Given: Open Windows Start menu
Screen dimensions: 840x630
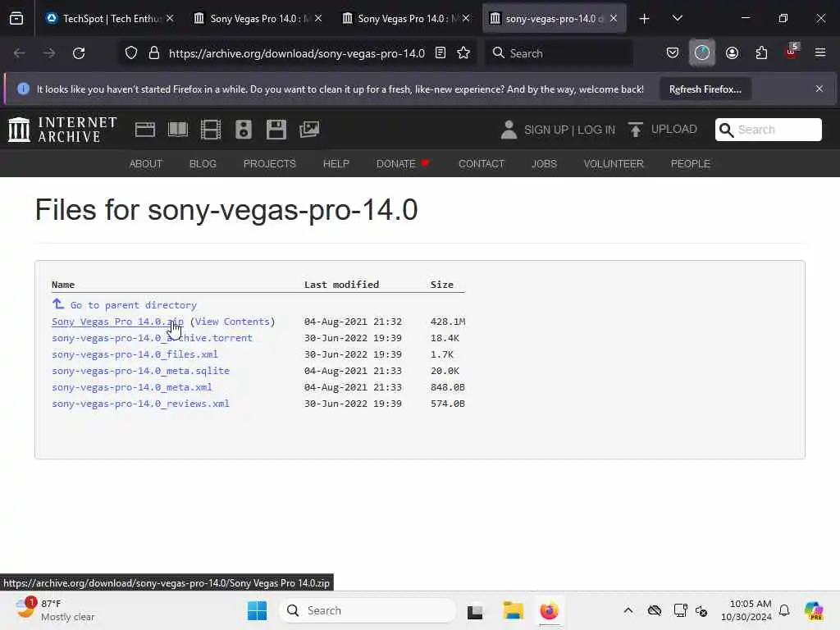Looking at the screenshot, I should coord(257,610).
